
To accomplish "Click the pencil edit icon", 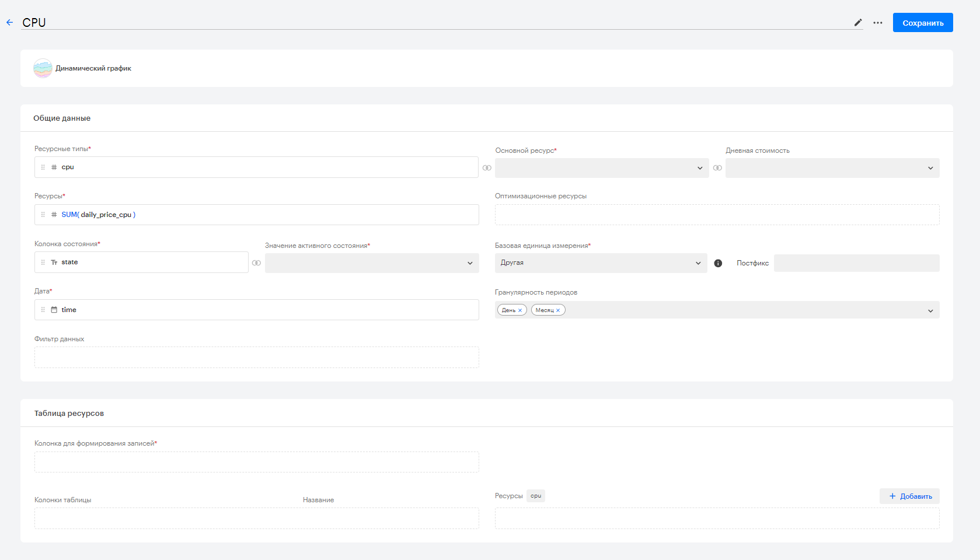I will pos(858,23).
